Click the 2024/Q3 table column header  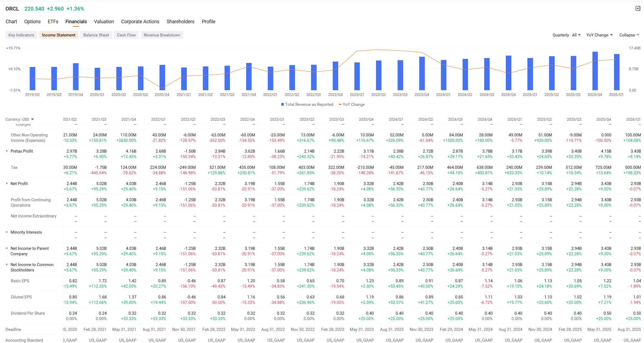455,119
